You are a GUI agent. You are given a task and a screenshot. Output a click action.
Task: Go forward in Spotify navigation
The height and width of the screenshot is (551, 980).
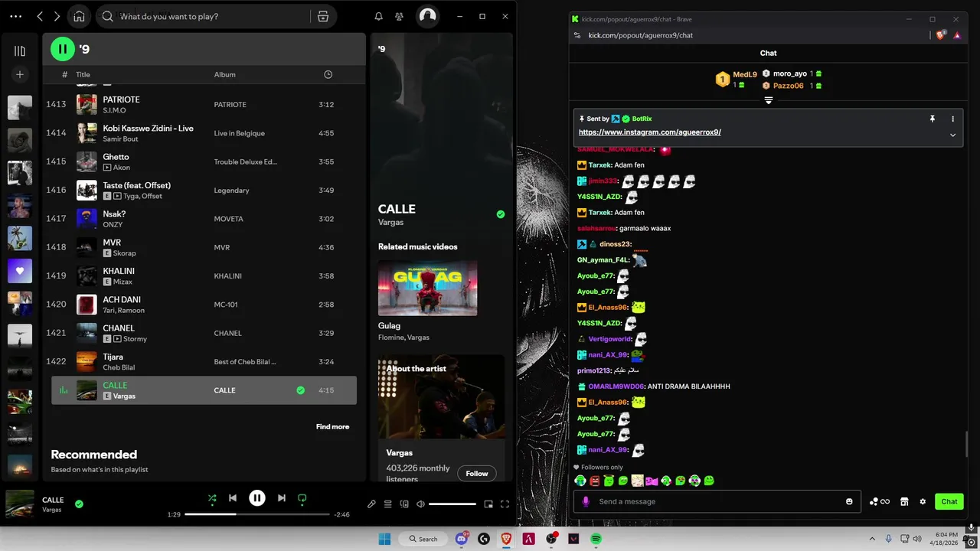[57, 16]
